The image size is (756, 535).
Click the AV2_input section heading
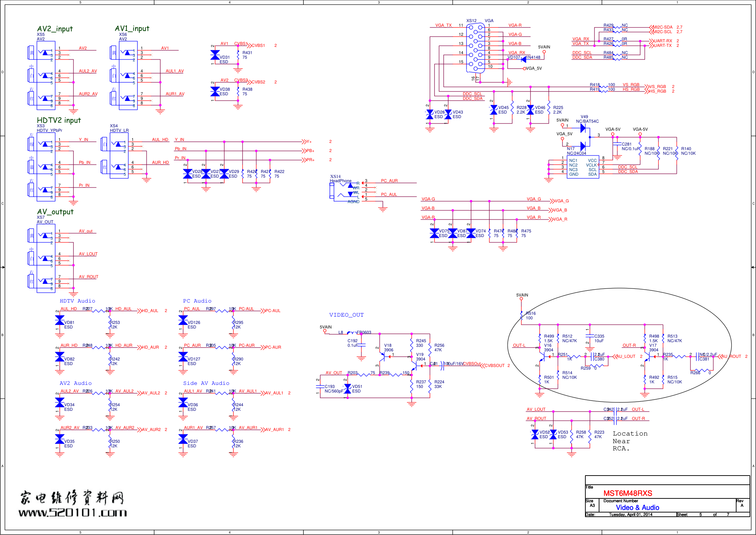click(55, 29)
